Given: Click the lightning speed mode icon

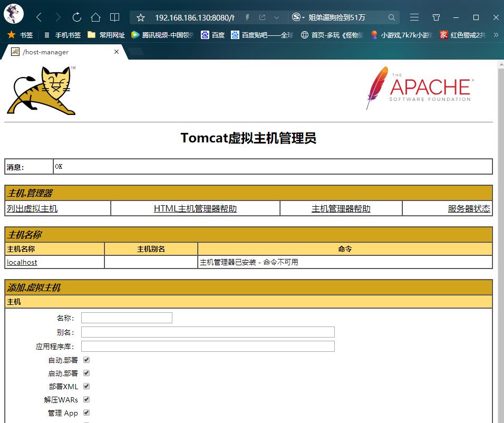Looking at the screenshot, I should click(x=247, y=17).
